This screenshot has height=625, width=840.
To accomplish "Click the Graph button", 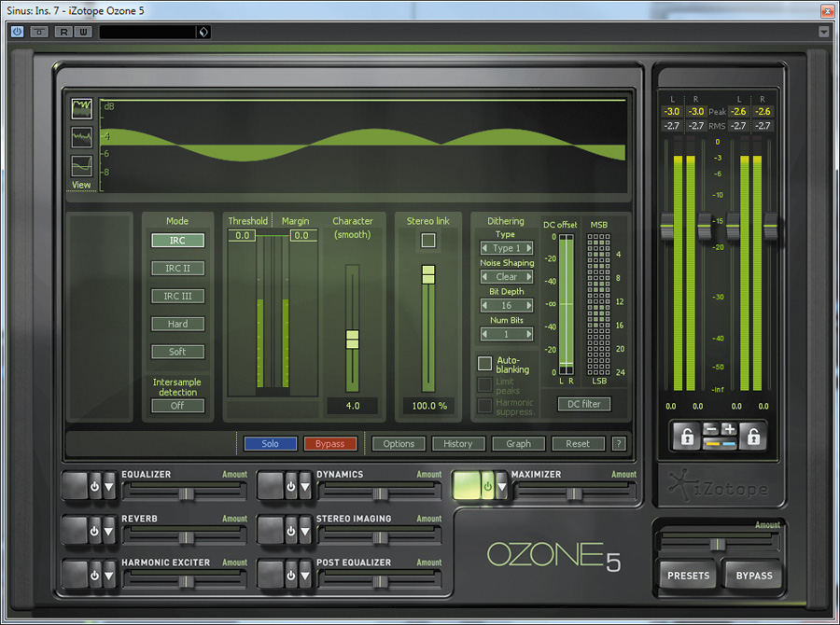I will pos(518,443).
